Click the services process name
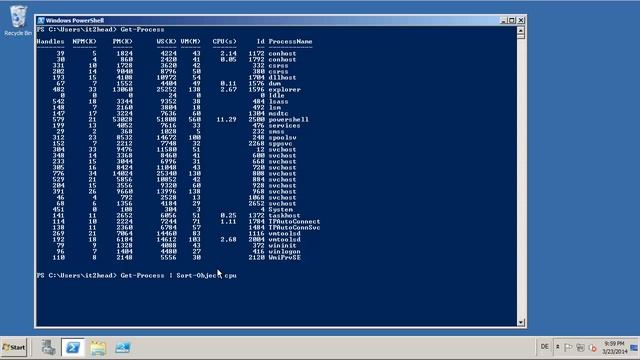 click(x=284, y=126)
